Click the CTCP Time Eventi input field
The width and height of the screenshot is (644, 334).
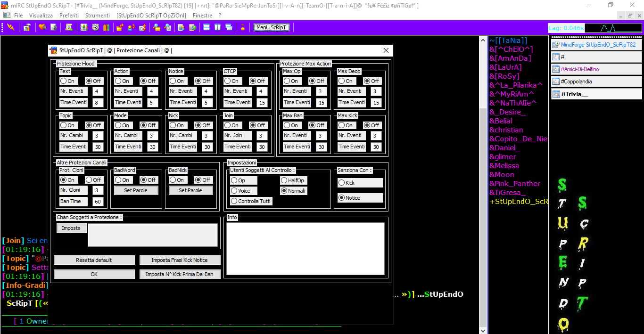point(262,103)
